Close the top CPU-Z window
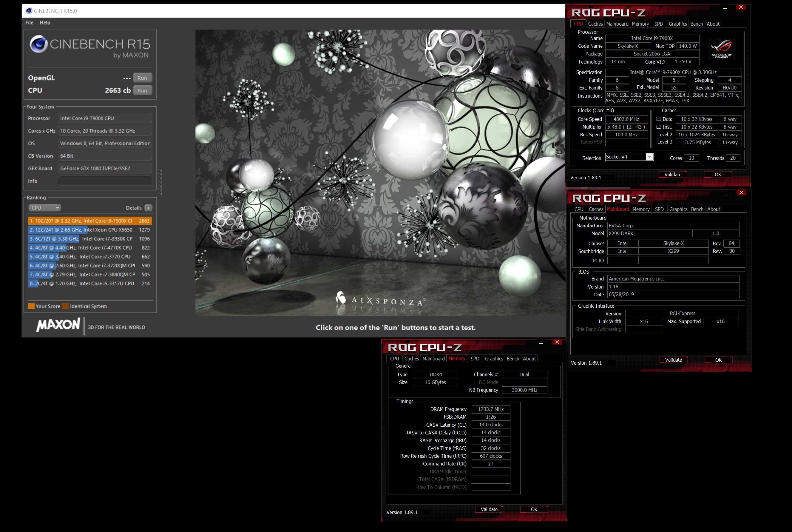The image size is (792, 532). (x=741, y=7)
